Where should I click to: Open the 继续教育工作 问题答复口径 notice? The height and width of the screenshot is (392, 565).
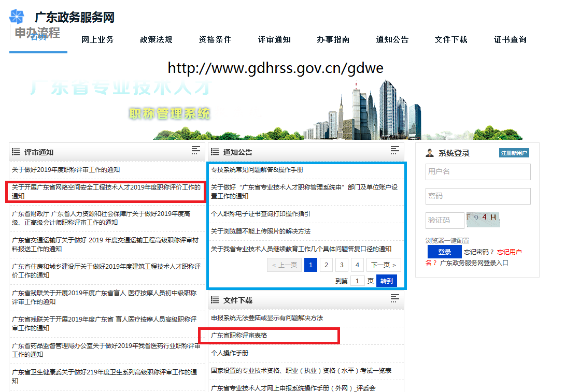[301, 249]
